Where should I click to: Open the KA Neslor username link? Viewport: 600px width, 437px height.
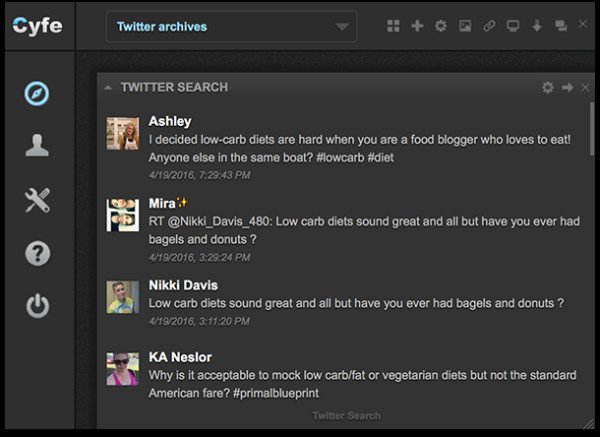(180, 357)
